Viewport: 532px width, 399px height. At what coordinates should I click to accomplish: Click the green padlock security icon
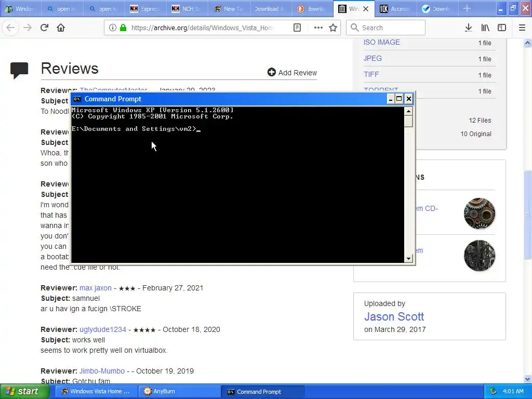(x=123, y=28)
